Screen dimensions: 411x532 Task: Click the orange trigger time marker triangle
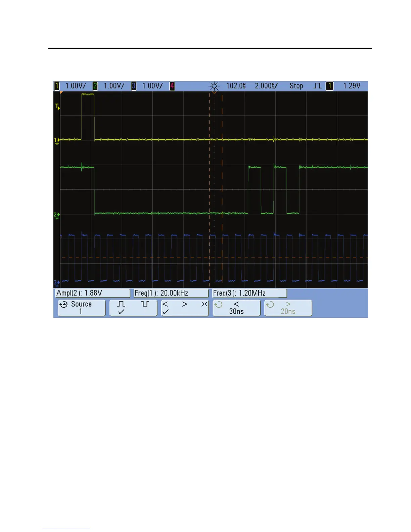point(214,92)
